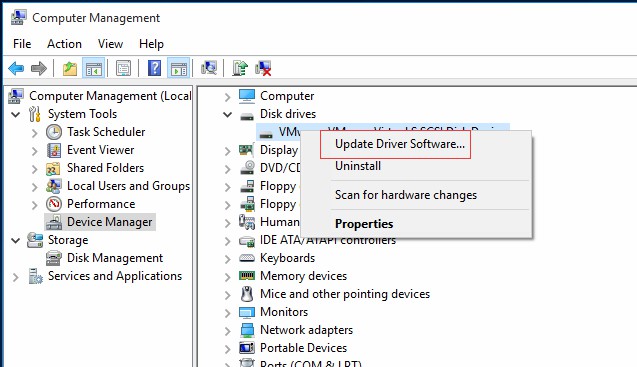Expand the Performance node
The image size is (637, 367).
click(x=35, y=204)
